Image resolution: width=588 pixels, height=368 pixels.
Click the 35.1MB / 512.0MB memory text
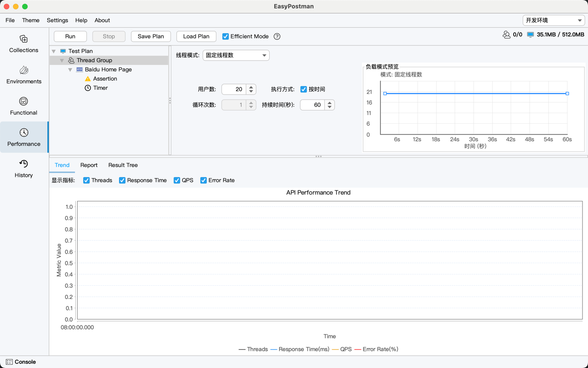[560, 34]
